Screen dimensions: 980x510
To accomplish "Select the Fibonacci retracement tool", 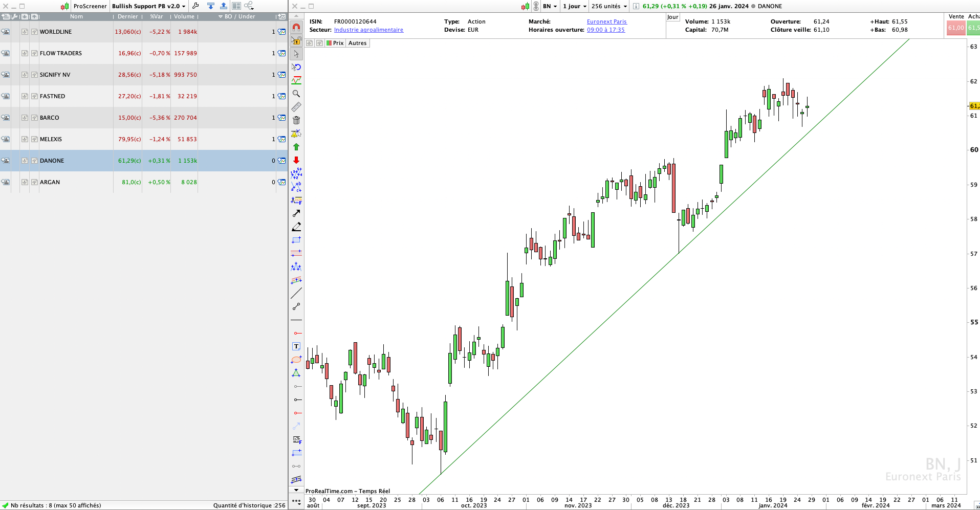I will tap(296, 200).
